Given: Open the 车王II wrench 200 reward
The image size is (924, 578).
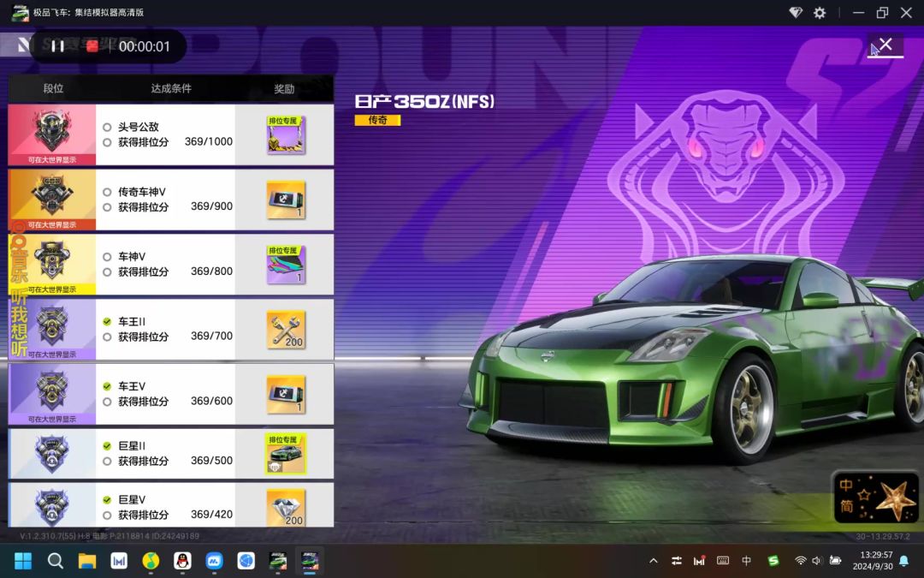Looking at the screenshot, I should pyautogui.click(x=286, y=330).
